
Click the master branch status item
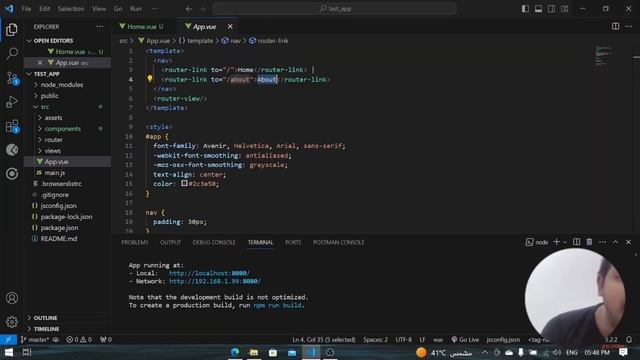coord(35,340)
